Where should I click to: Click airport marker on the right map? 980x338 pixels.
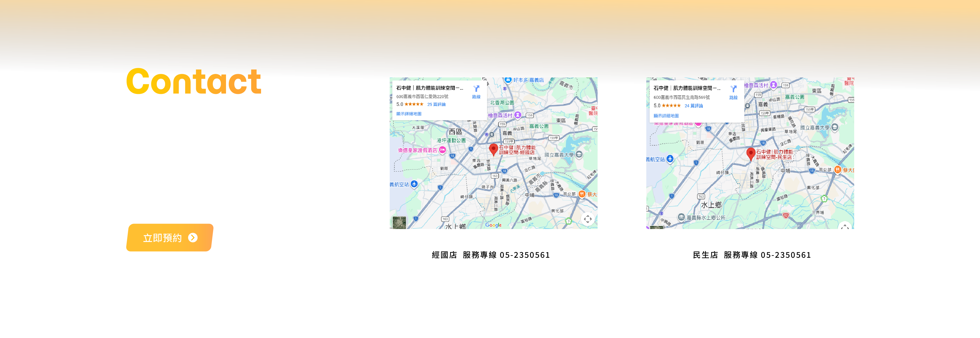pyautogui.click(x=670, y=159)
